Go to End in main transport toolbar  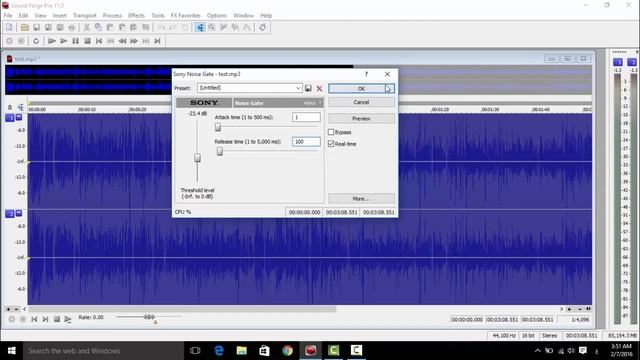point(157,41)
